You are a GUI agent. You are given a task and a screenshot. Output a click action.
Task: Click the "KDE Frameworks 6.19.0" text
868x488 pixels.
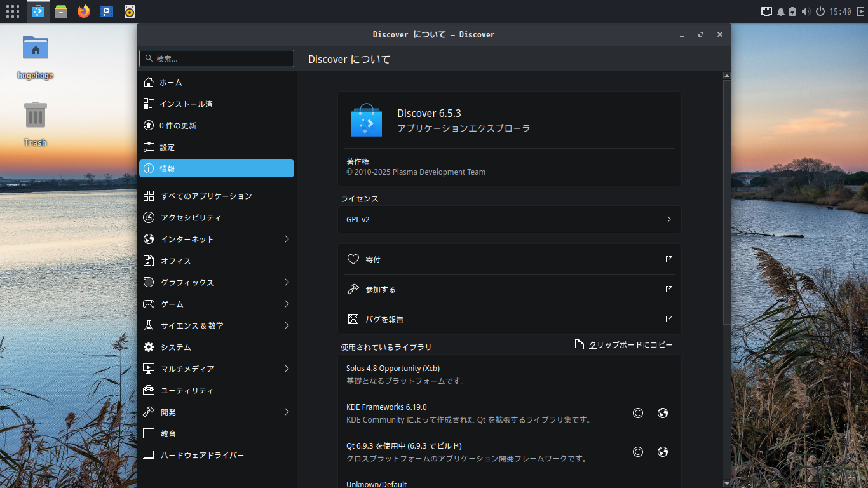pos(386,407)
